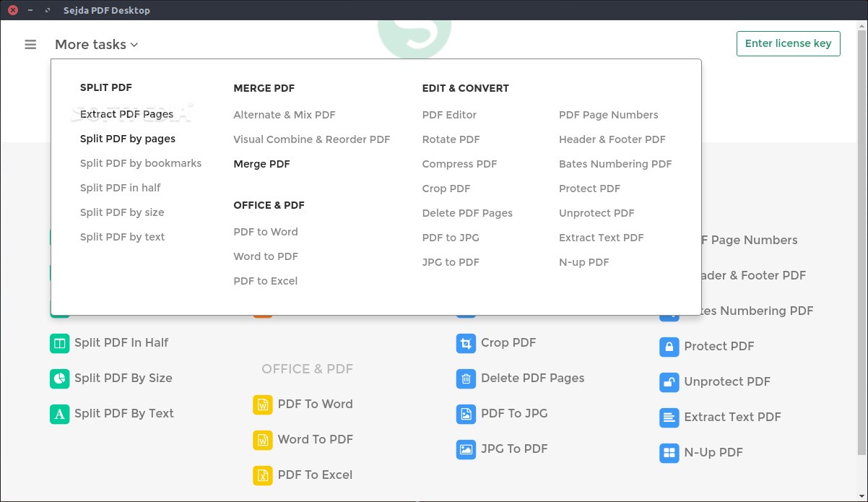Choose Split PDF by text in menu
The width and height of the screenshot is (868, 502).
[122, 237]
